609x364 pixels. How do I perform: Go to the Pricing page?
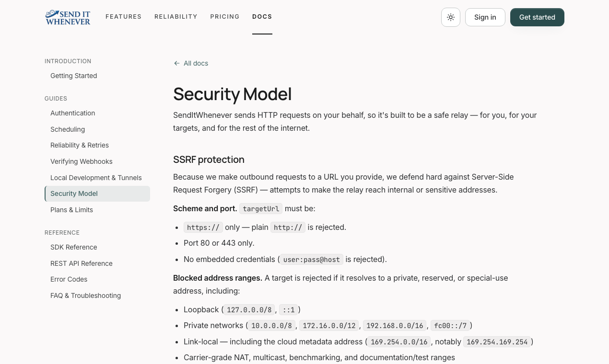coord(225,17)
